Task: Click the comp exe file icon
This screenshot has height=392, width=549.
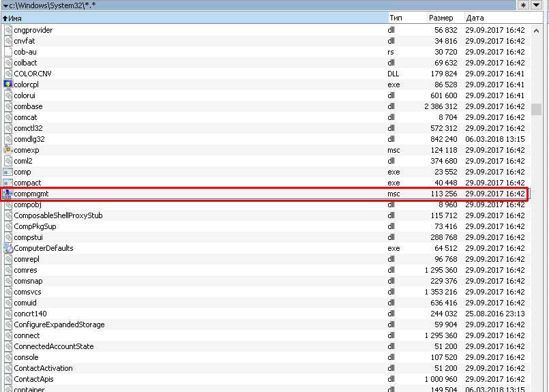Action: [x=8, y=172]
